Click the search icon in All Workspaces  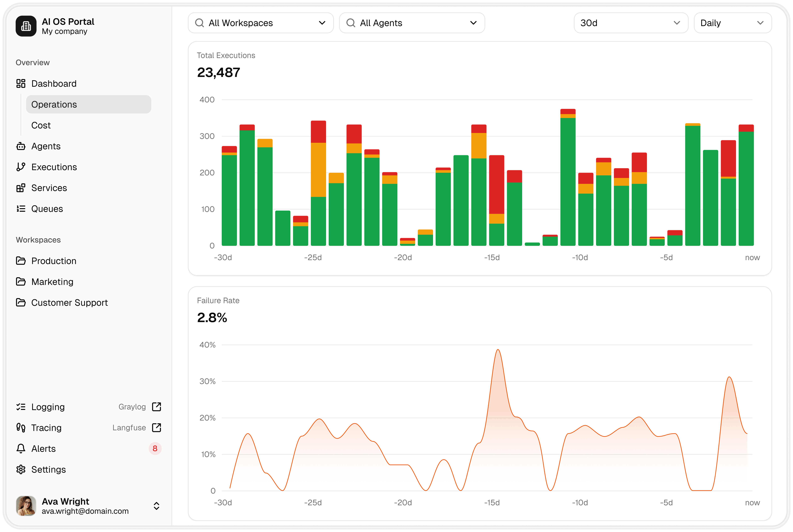pyautogui.click(x=200, y=23)
